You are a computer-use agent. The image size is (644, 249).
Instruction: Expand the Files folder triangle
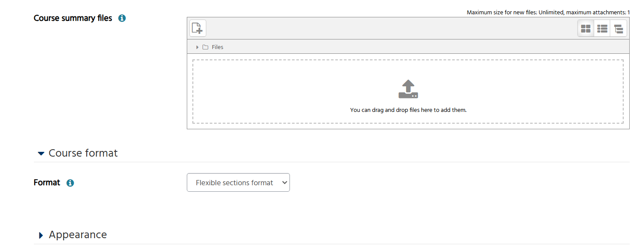click(197, 47)
